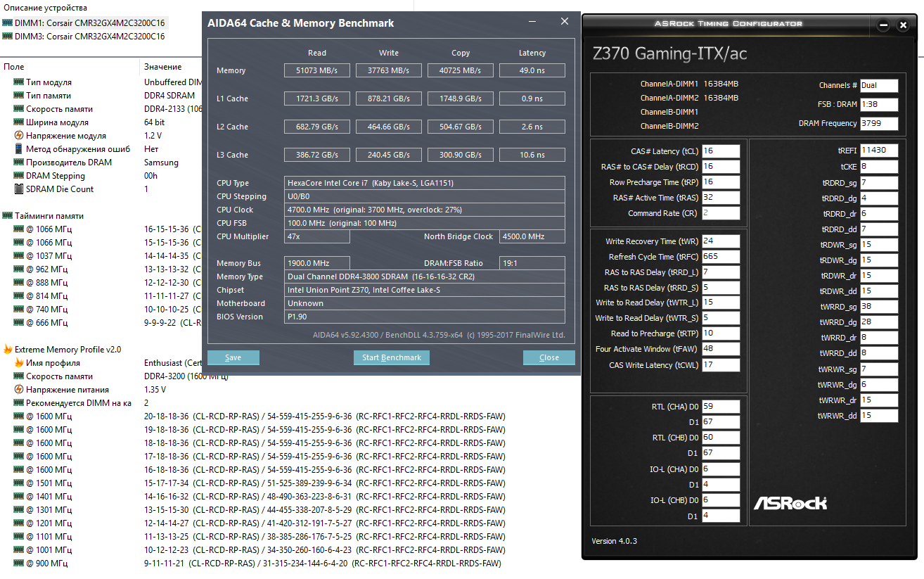
Task: Select the Row Precharge Time (tRP) field
Action: click(721, 182)
